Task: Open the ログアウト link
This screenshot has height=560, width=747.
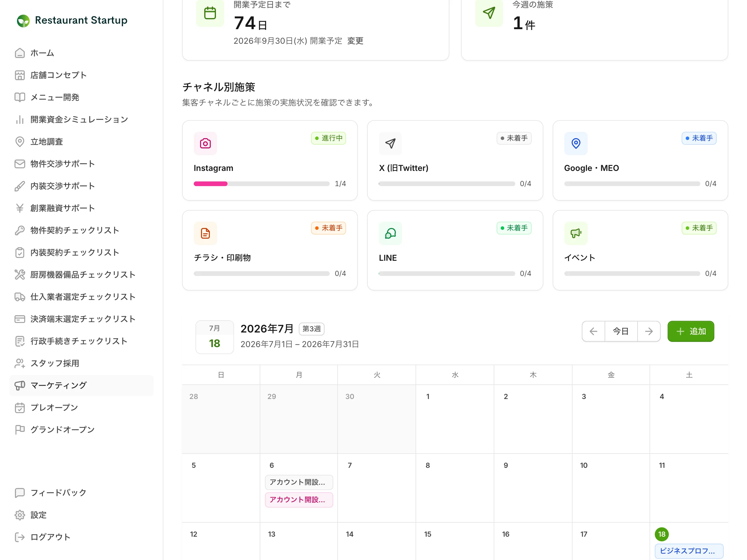Action: click(x=81, y=537)
